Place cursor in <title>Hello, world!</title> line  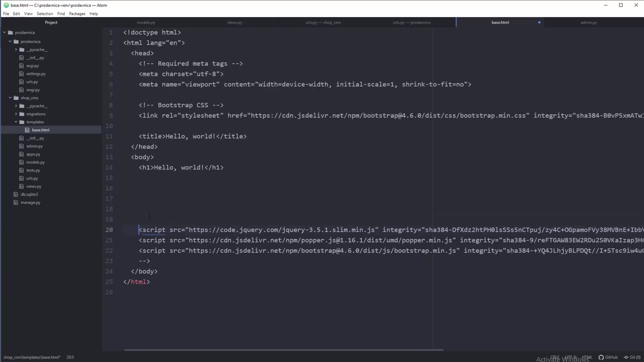click(x=193, y=136)
